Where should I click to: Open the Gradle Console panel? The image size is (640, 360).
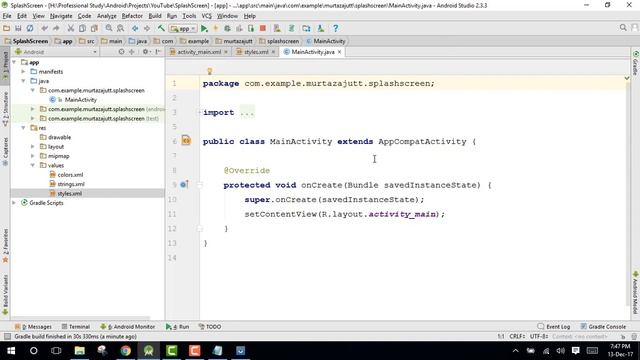coord(603,327)
